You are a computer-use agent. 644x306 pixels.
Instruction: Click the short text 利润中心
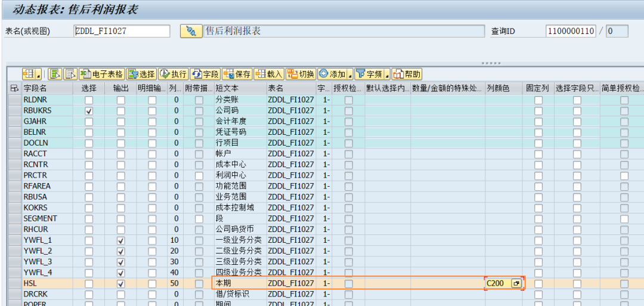pos(231,175)
